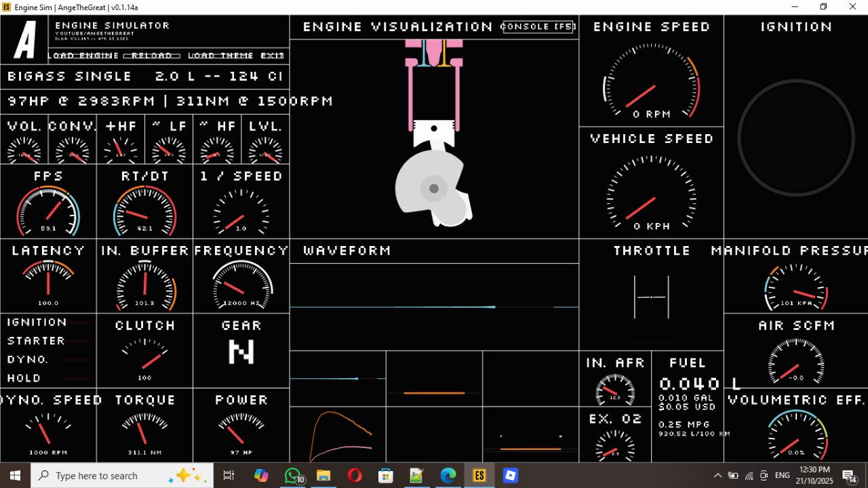Screen dimensions: 868x488
Task: Click the engine speed tachometer gauge
Action: [x=651, y=81]
